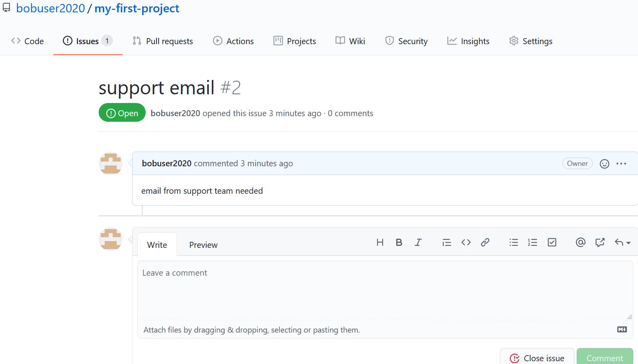Insert a numbered list
This screenshot has height=364, width=638.
point(533,242)
